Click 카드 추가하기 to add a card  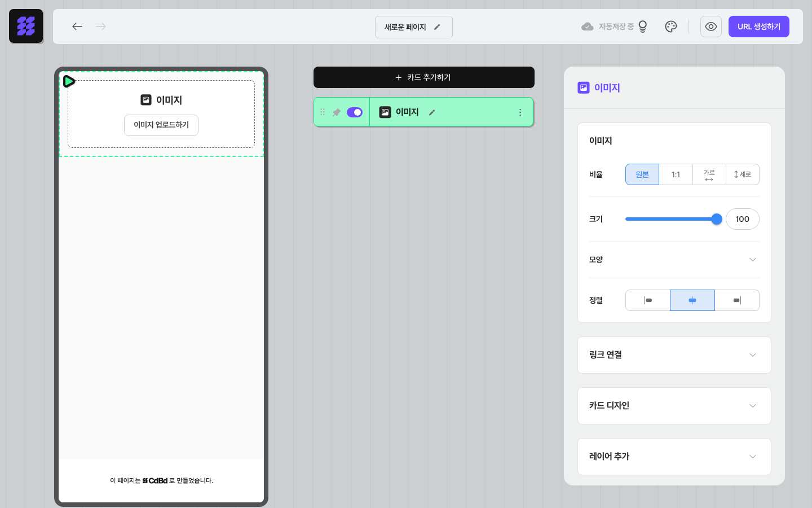pyautogui.click(x=424, y=77)
